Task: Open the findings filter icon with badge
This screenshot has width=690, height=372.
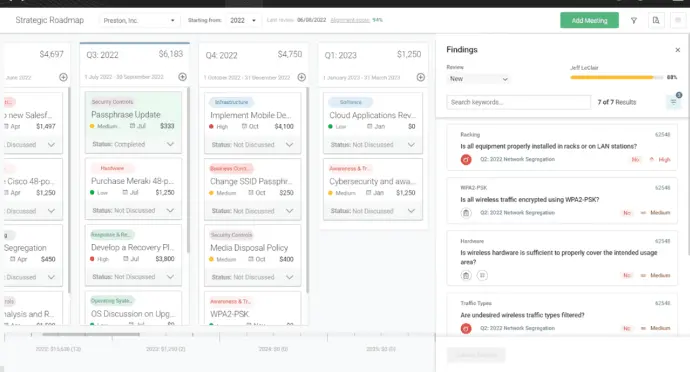Action: [674, 102]
